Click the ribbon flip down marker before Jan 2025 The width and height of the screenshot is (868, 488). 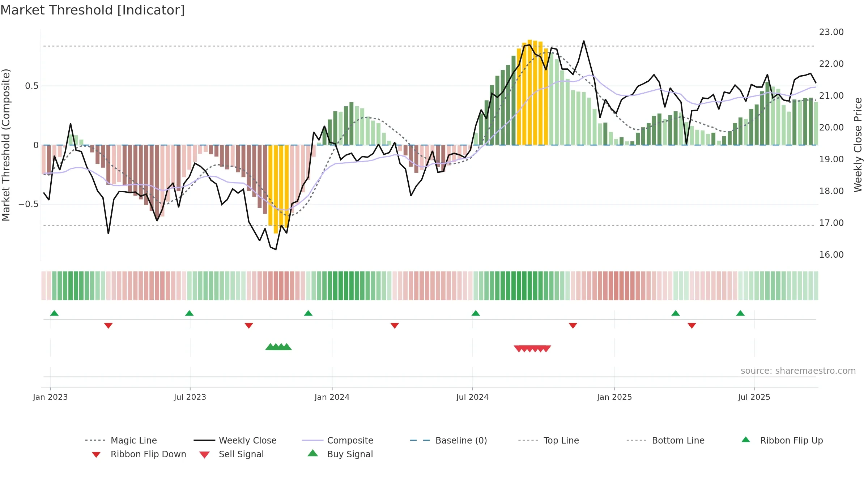[x=573, y=326]
